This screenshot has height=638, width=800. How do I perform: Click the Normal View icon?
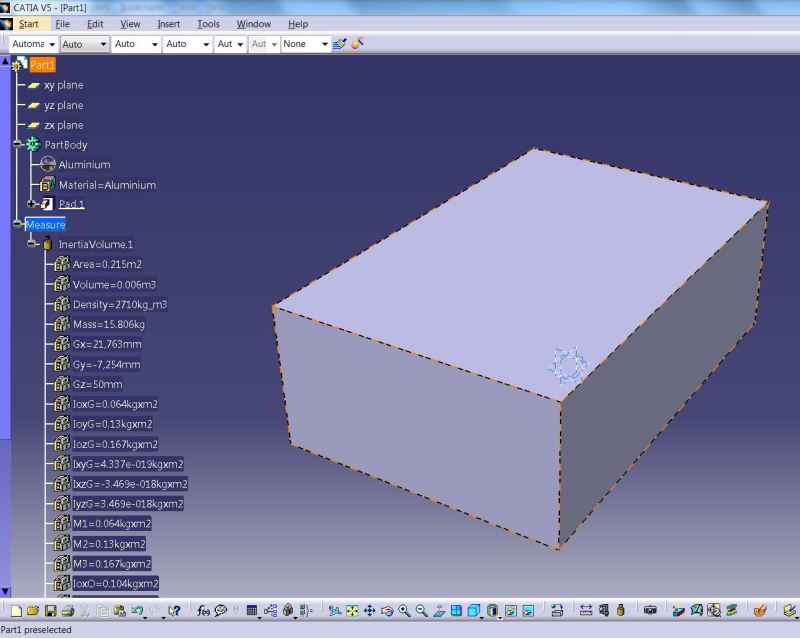point(439,610)
